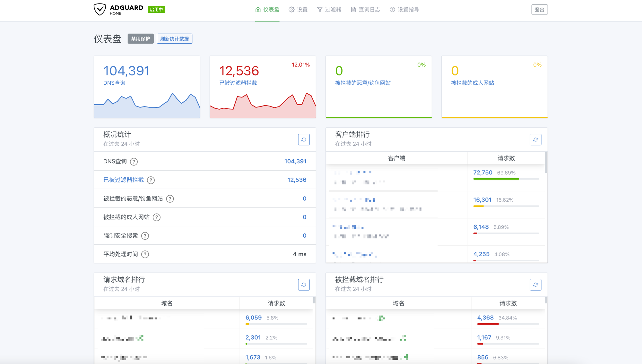
Task: Click the document icon beside 查询日志
Action: (353, 10)
